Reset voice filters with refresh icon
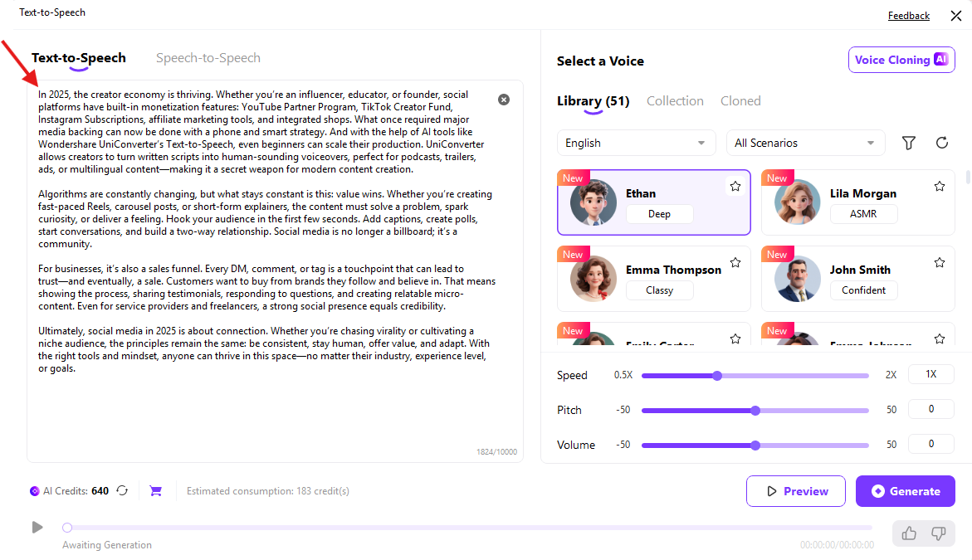The image size is (972, 560). point(941,143)
